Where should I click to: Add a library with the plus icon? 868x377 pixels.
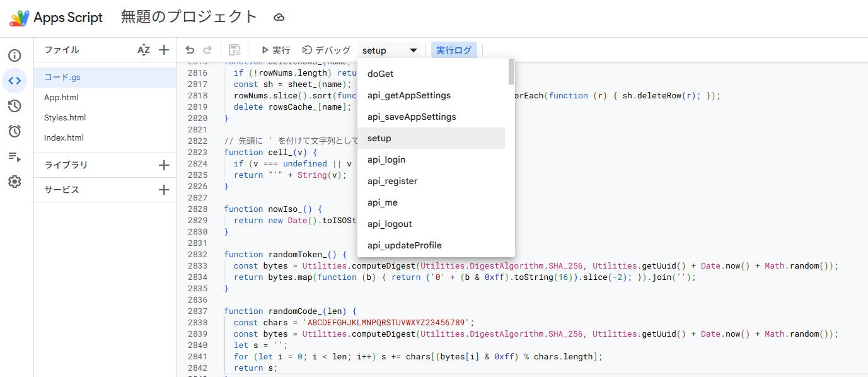164,165
